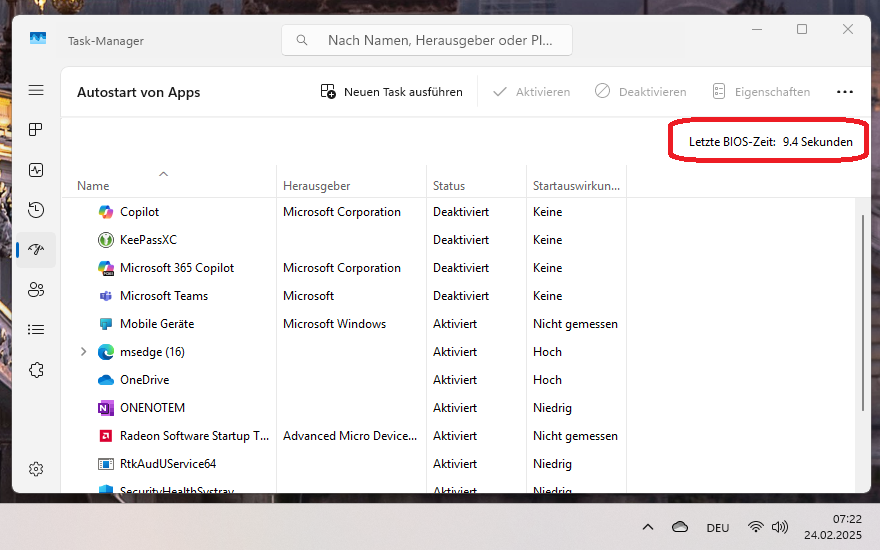Show hidden tray icons chevron
This screenshot has height=550, width=880.
pos(648,527)
